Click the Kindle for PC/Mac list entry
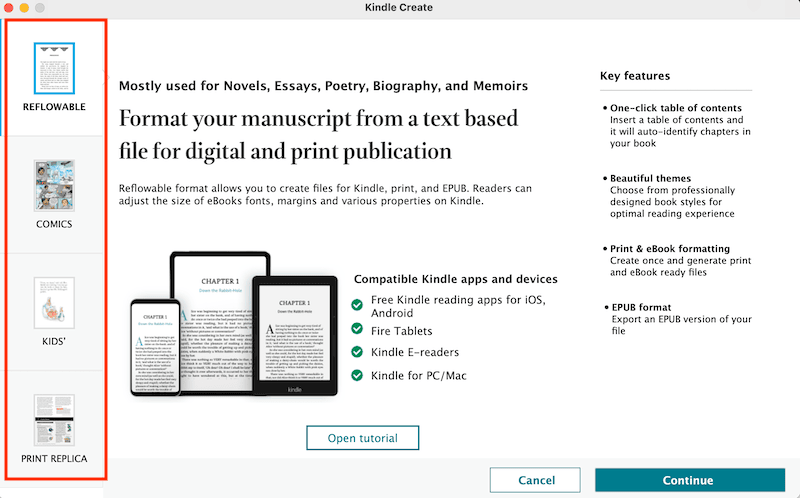The width and height of the screenshot is (800, 498). (418, 376)
